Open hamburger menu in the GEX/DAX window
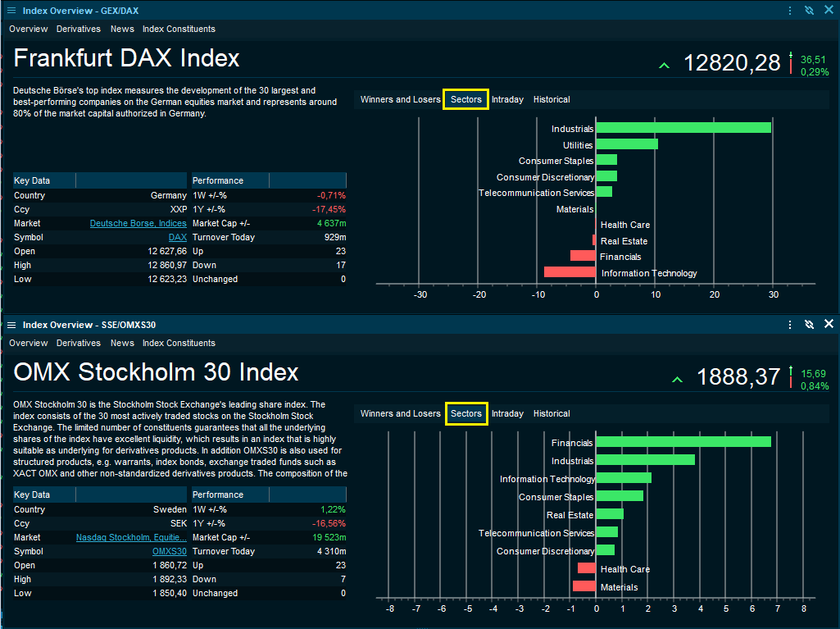Viewport: 840px width, 629px height. point(11,11)
